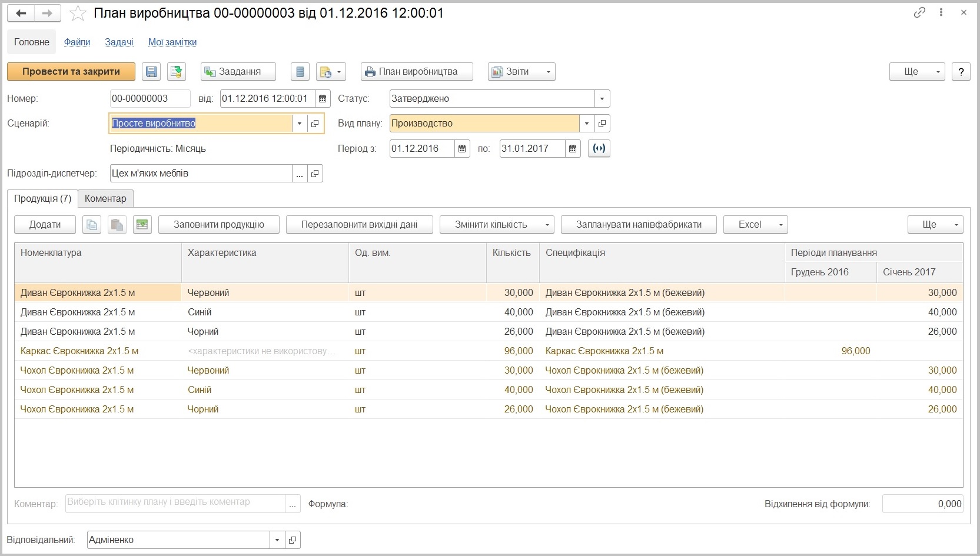This screenshot has height=556, width=980.
Task: Open the Вид плану item form
Action: tap(602, 124)
